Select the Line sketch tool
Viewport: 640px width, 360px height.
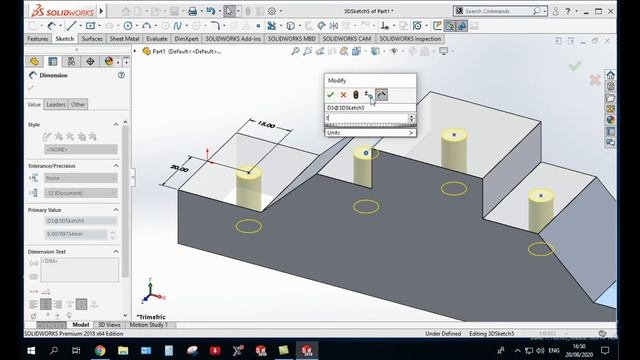point(71,26)
